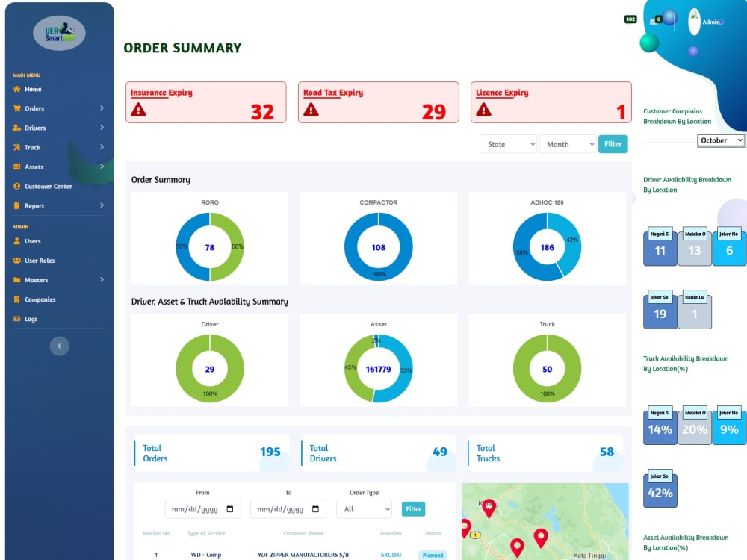This screenshot has width=747, height=560.
Task: Click the Total Trucks 58 card
Action: [x=545, y=453]
